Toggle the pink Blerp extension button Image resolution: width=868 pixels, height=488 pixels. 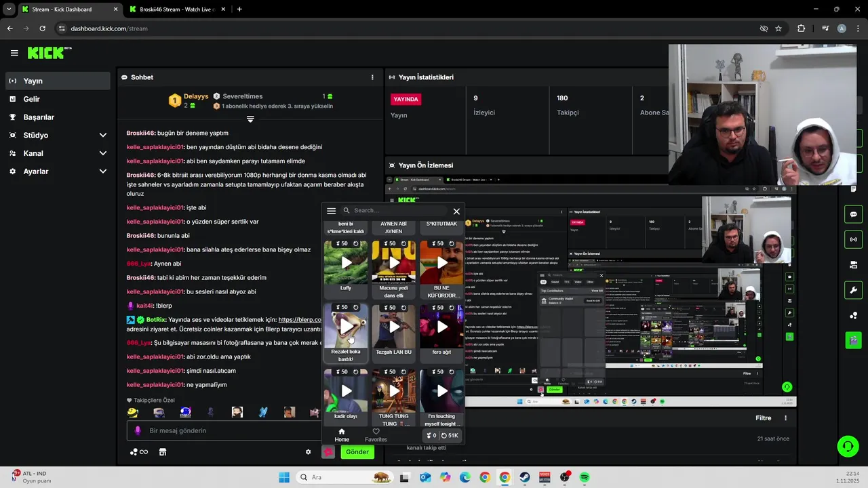click(x=328, y=452)
